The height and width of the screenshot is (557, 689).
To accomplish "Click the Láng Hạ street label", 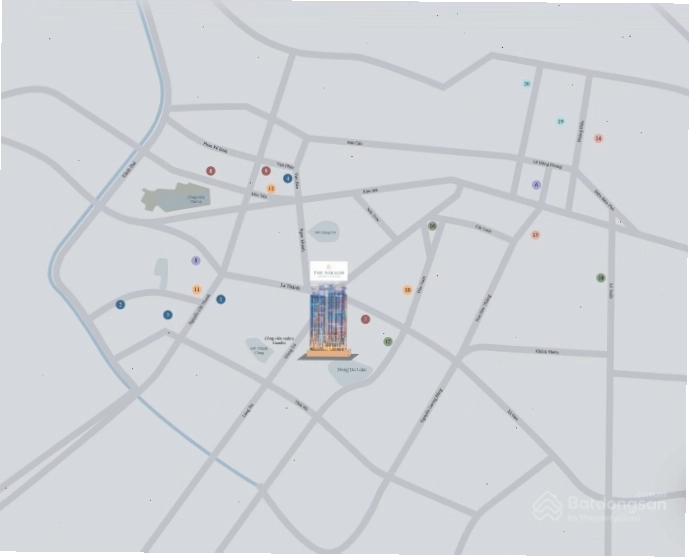I will point(247,411).
